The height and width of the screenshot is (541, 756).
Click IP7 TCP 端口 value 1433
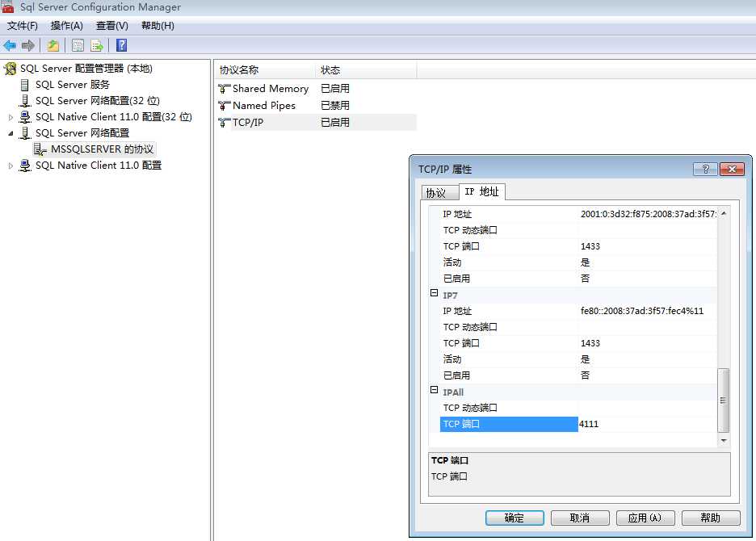coord(648,344)
